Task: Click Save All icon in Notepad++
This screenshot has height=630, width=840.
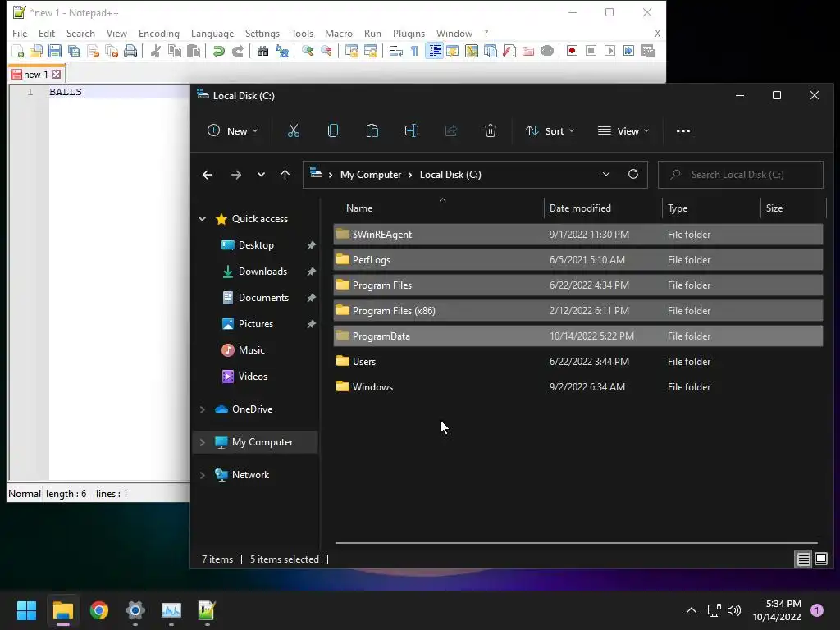Action: pyautogui.click(x=74, y=51)
